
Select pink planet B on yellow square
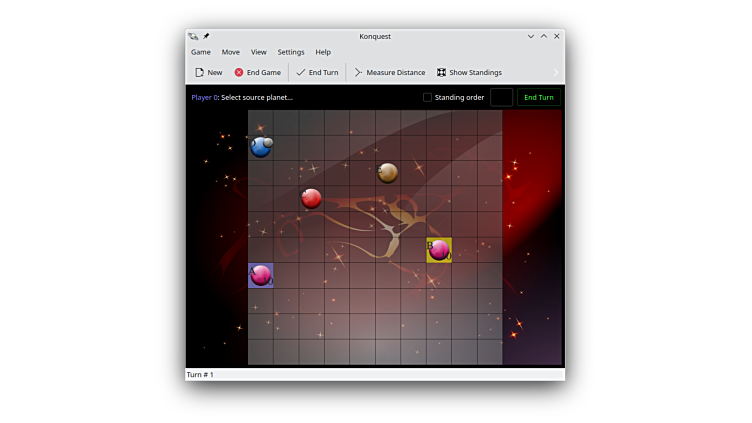[x=439, y=250]
